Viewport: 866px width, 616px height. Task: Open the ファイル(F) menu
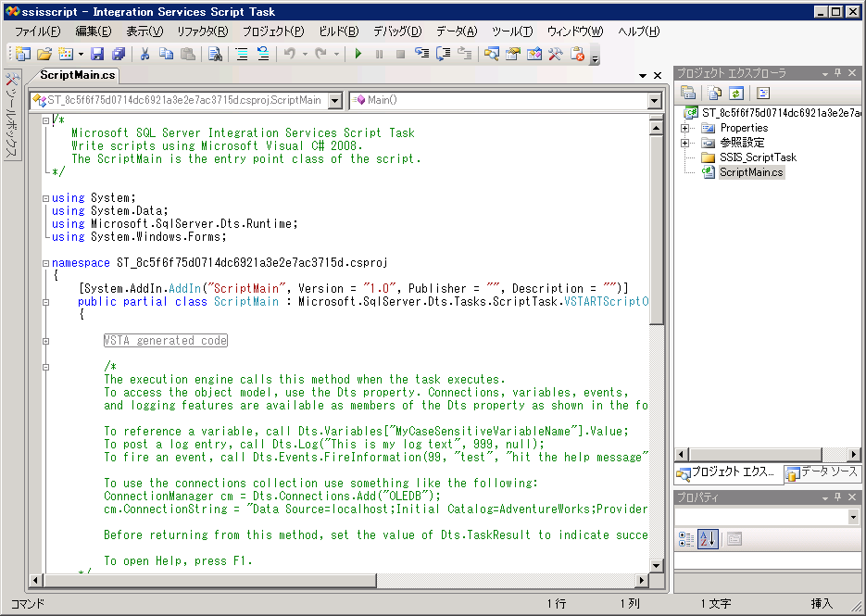[x=38, y=31]
